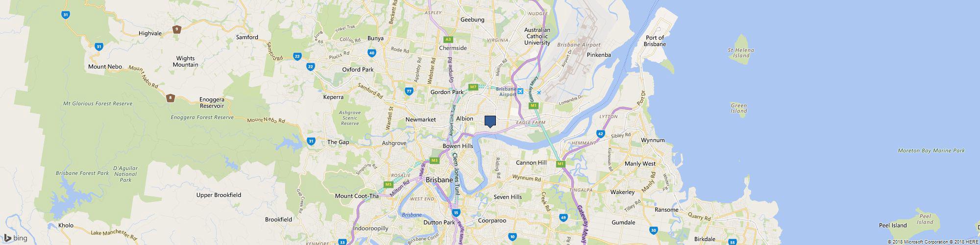Click the Enoggera Reservoir label

coord(212,102)
